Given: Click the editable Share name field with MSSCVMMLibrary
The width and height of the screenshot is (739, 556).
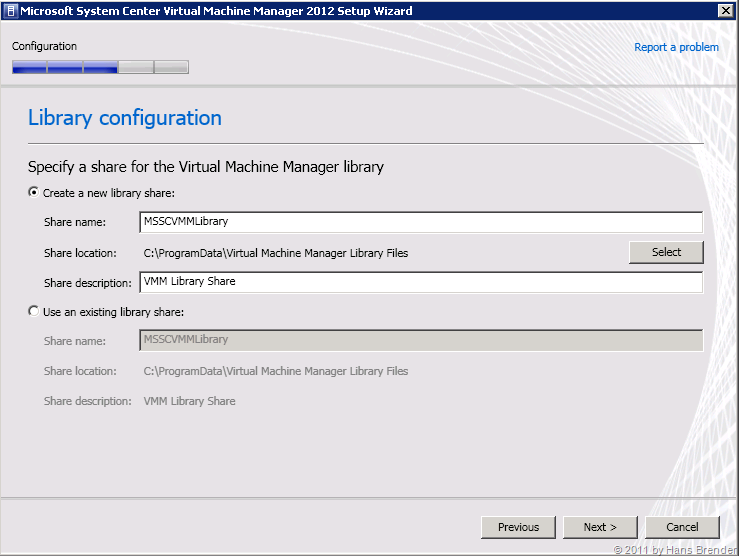Looking at the screenshot, I should point(420,222).
